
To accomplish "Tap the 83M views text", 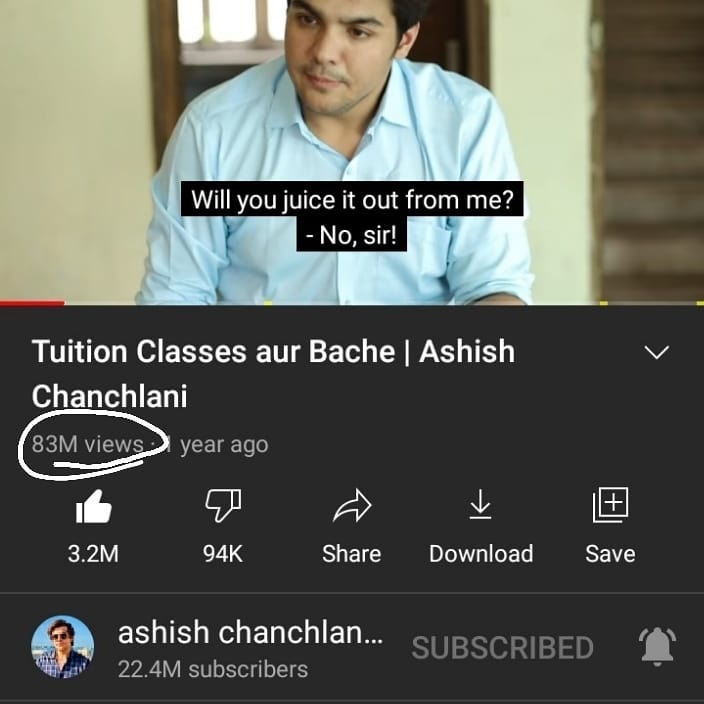I will point(88,444).
